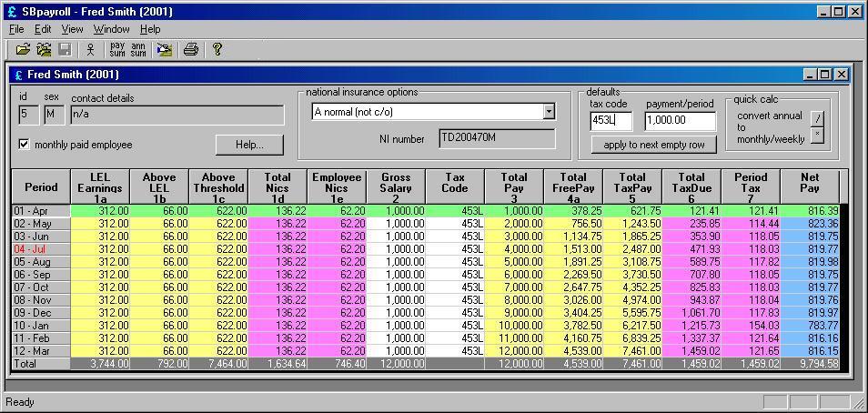
Task: Click the Total row net pay 9,794.58
Action: 810,364
